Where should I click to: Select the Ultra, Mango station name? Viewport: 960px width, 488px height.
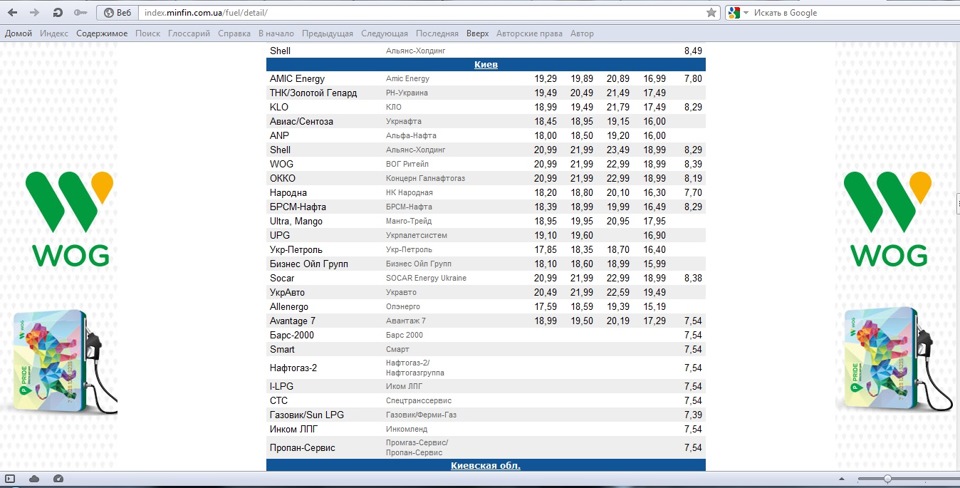(x=296, y=221)
